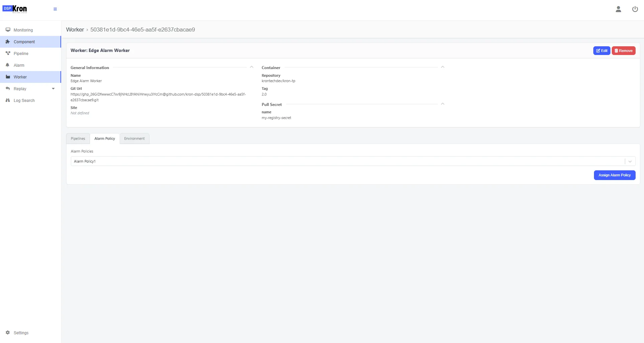Select the Alarm Policy tab
644x343 pixels.
coord(105,138)
